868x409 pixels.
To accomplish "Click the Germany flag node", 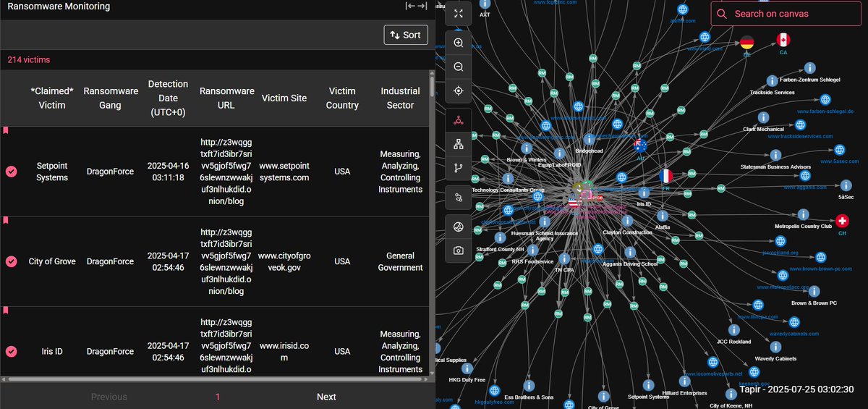I will [x=747, y=42].
